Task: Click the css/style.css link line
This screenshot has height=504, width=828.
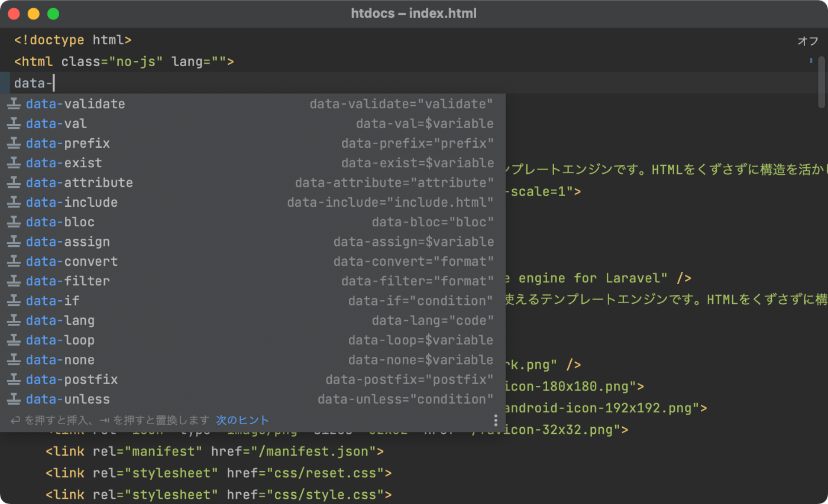Action: [219, 495]
